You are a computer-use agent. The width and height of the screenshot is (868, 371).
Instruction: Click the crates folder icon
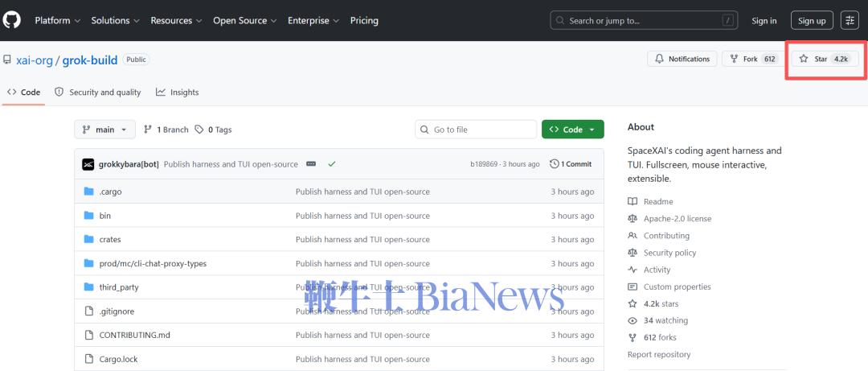[x=88, y=239]
